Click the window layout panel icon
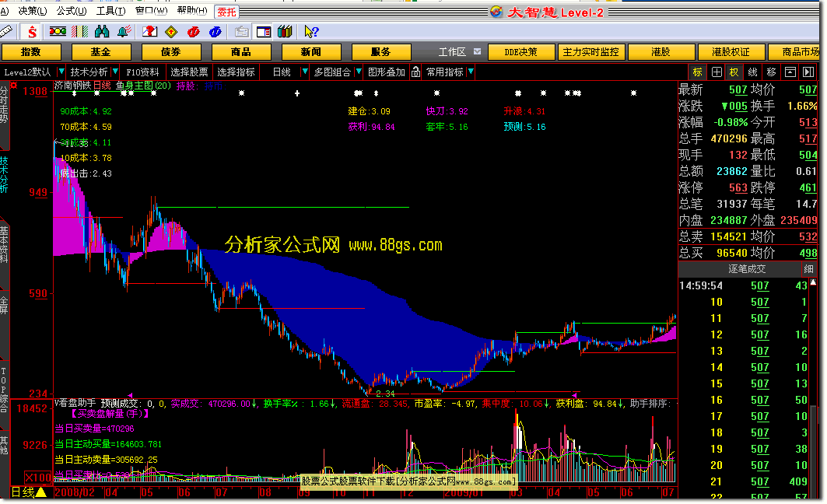Viewport: 827px width, 504px height. click(x=263, y=32)
